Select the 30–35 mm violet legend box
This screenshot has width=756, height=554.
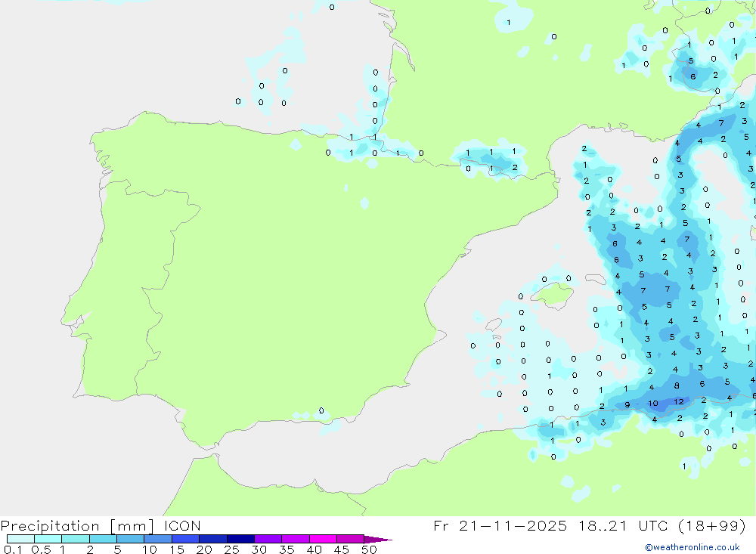tap(268, 539)
